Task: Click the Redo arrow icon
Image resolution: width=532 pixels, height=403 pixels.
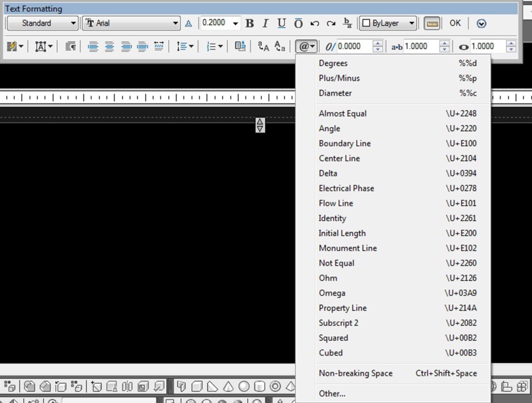Action: (331, 23)
